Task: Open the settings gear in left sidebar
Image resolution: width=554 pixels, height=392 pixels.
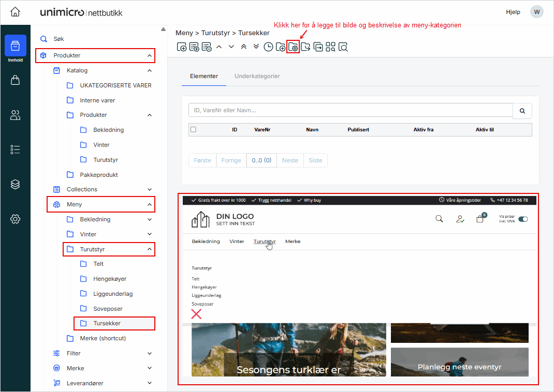Action: click(x=15, y=219)
